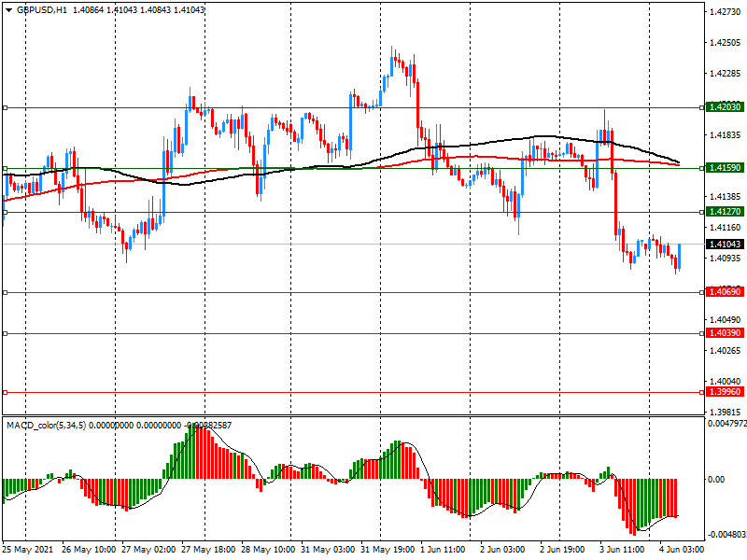
Task: Click the MACD 0.00 scale value
Action: click(718, 480)
